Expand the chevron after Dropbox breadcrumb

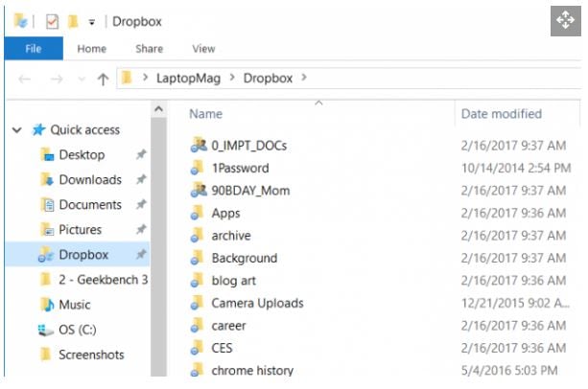tap(304, 78)
